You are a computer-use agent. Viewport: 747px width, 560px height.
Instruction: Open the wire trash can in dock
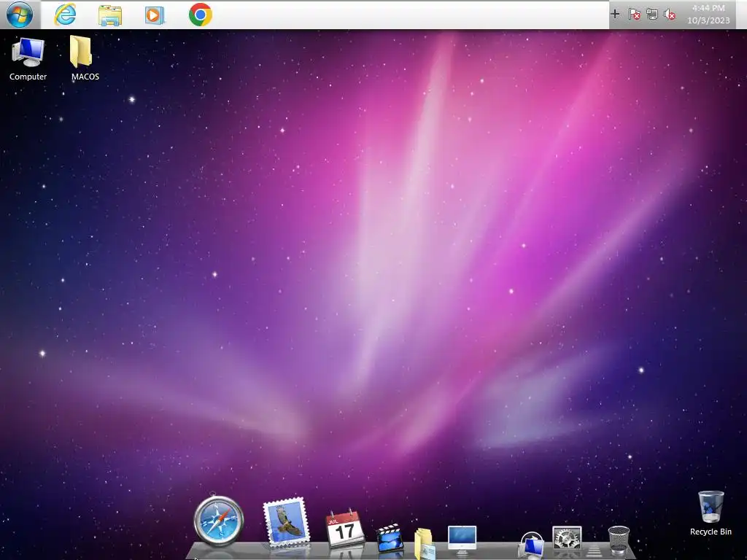point(619,540)
